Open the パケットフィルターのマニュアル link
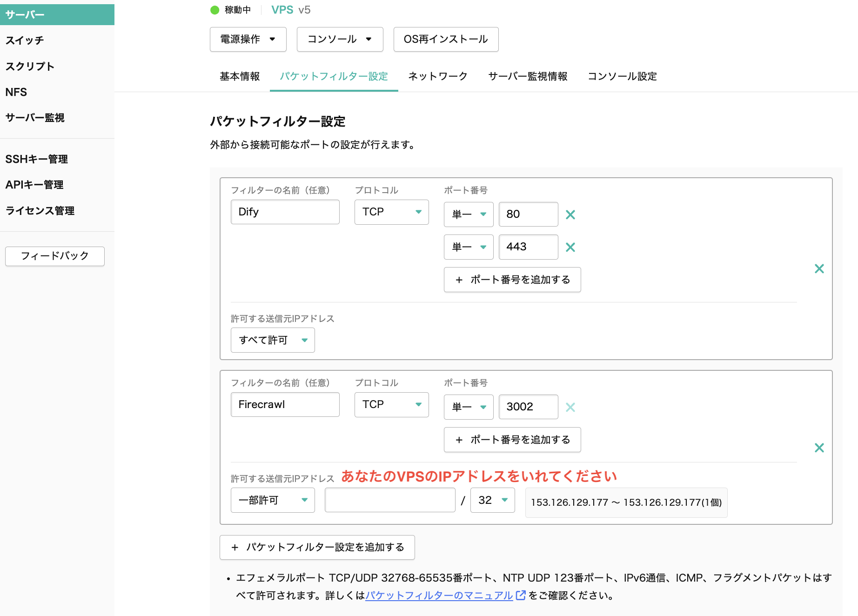The width and height of the screenshot is (858, 616). pyautogui.click(x=439, y=596)
